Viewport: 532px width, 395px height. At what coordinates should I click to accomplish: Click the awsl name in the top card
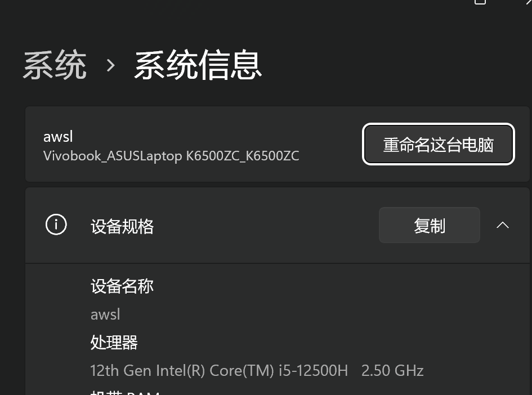[x=58, y=137]
